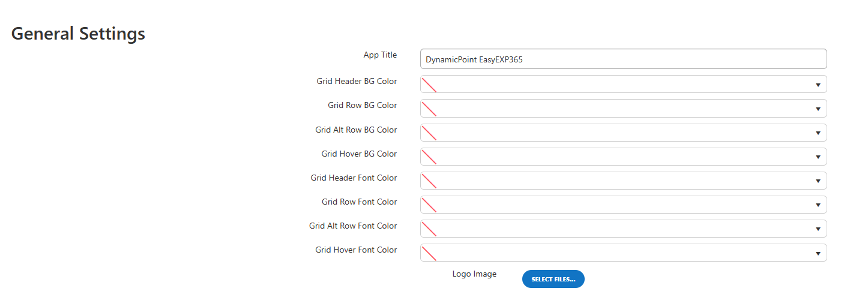Viewport: 868px width, 294px height.
Task: Click the App Title text field
Action: coord(623,59)
